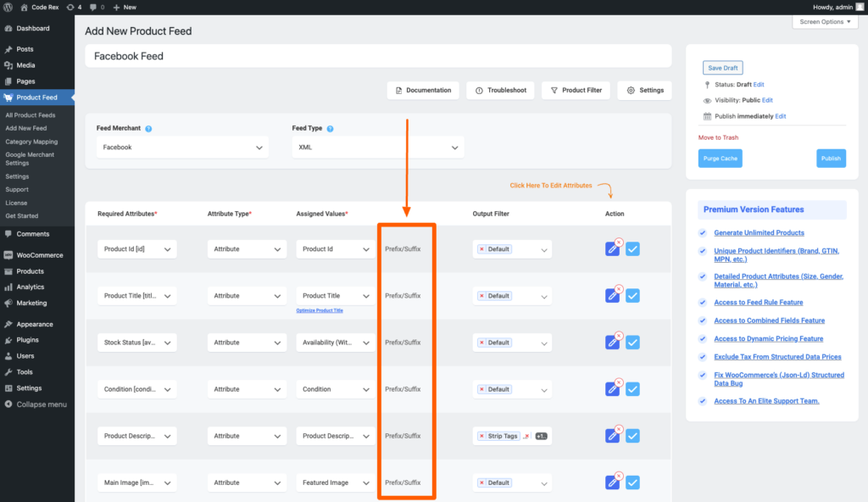Image resolution: width=868 pixels, height=502 pixels.
Task: Click Collapse menu in sidebar
Action: point(37,404)
